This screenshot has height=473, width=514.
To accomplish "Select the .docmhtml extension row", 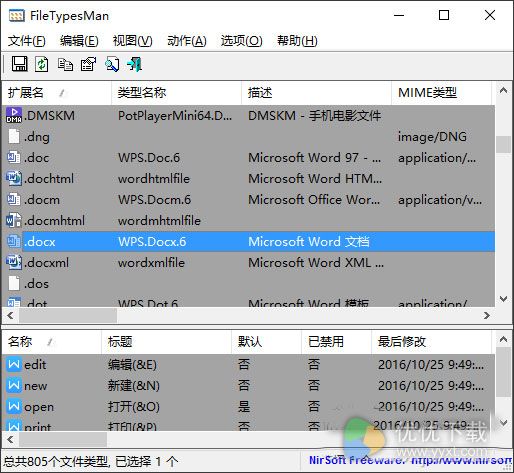I will click(249, 220).
